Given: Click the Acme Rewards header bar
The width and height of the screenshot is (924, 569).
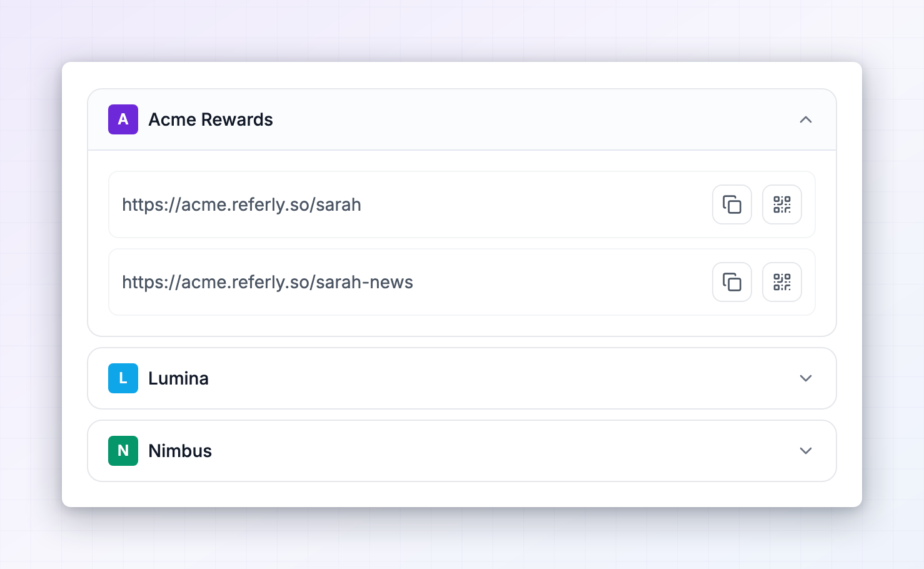Looking at the screenshot, I should (x=462, y=119).
